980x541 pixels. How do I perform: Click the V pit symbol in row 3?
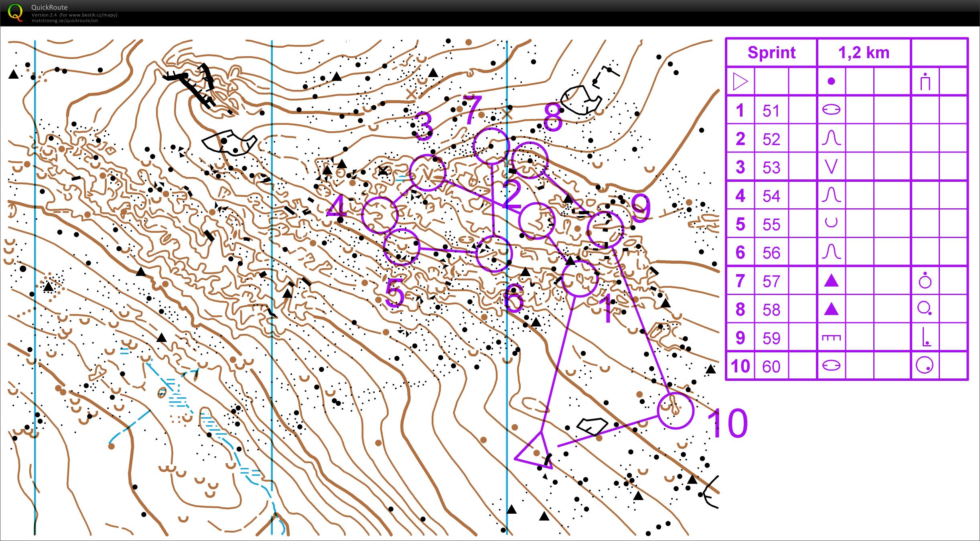(831, 167)
